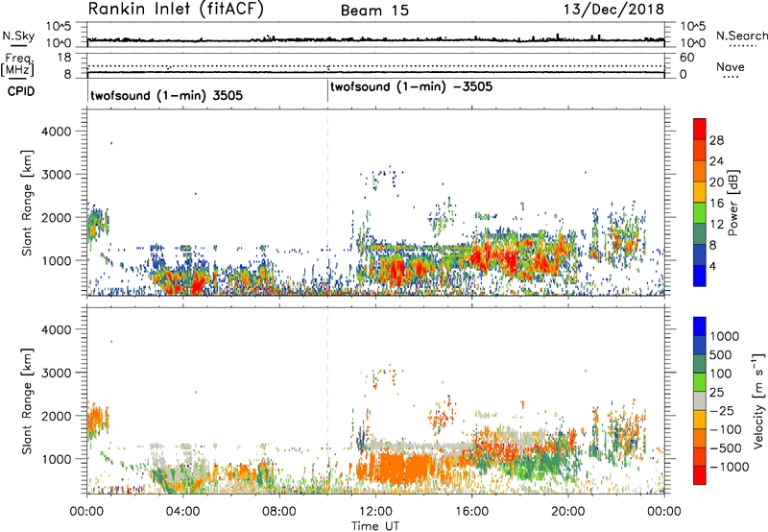
Task: Click the "twofsound (1-min) 3505" label
Action: coord(166,95)
